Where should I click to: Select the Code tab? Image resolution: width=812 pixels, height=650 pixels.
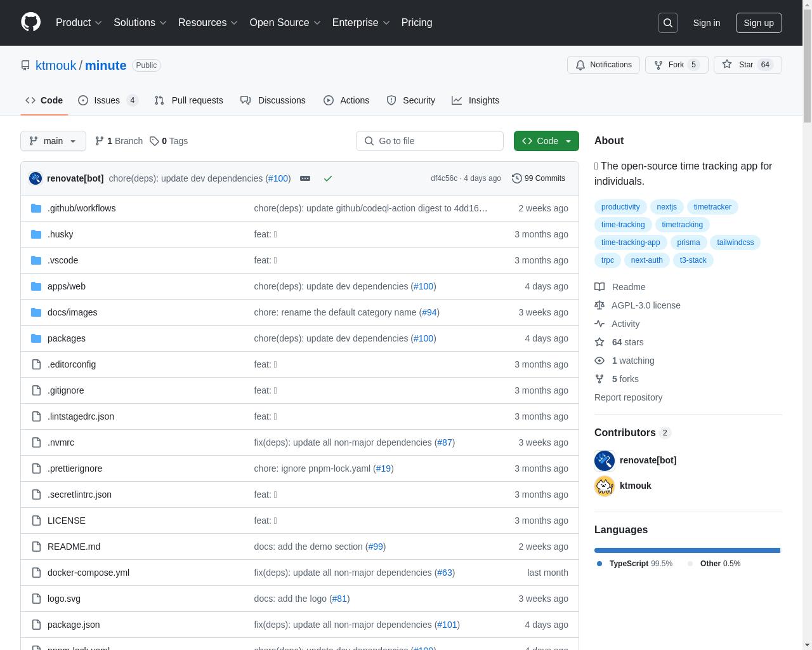coord(44,100)
